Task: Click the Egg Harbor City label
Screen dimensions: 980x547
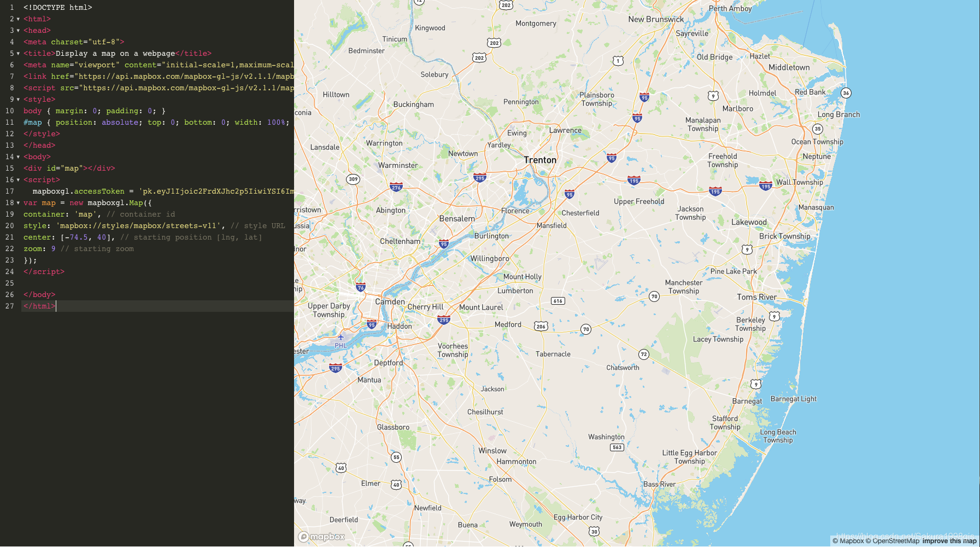Action: 578,517
